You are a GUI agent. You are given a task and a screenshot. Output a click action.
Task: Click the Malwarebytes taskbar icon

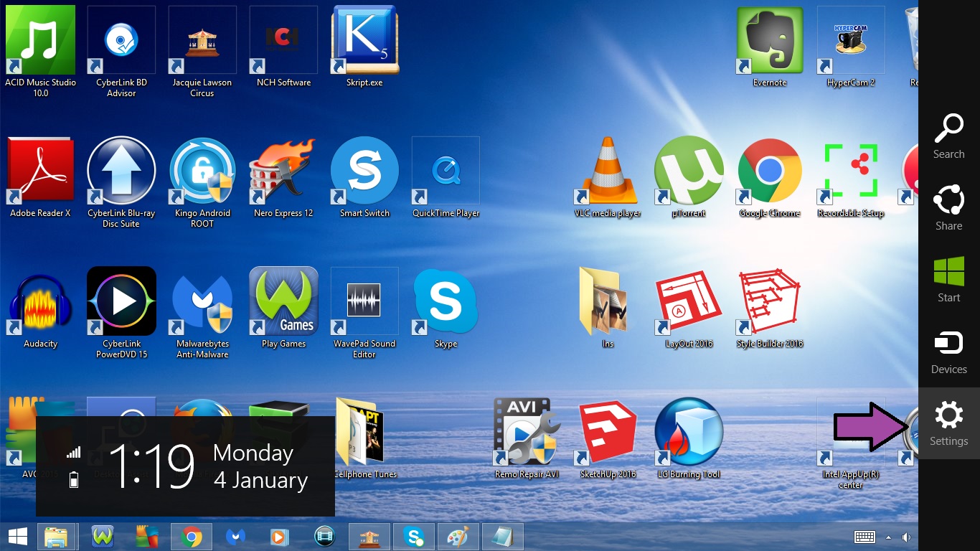tap(236, 537)
